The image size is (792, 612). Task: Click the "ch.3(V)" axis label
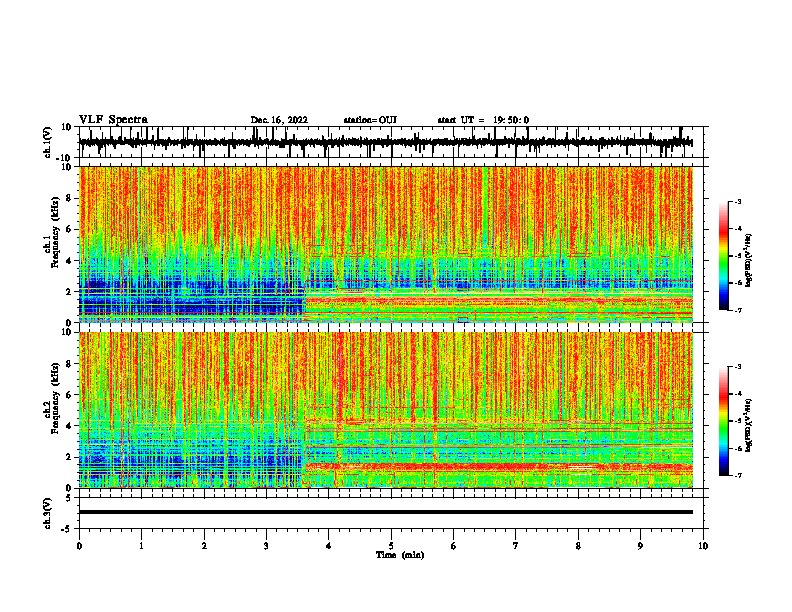(x=48, y=513)
